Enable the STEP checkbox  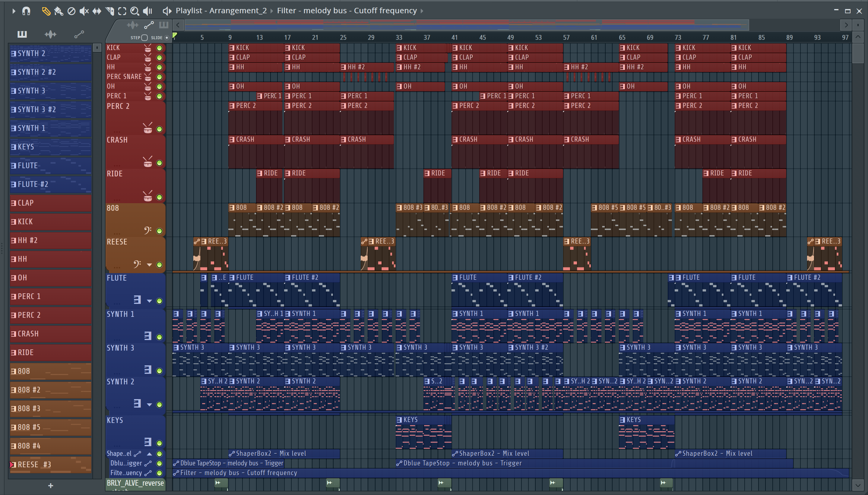click(x=144, y=38)
